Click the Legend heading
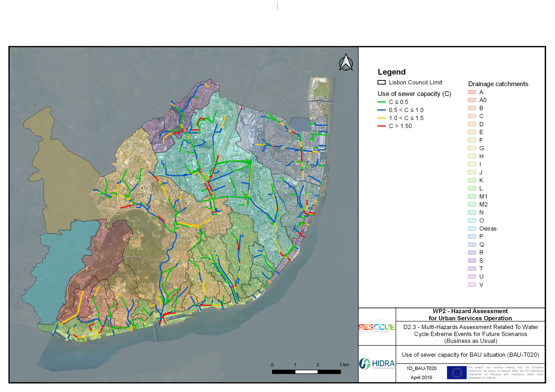Image resolution: width=555 pixels, height=392 pixels. pos(392,72)
